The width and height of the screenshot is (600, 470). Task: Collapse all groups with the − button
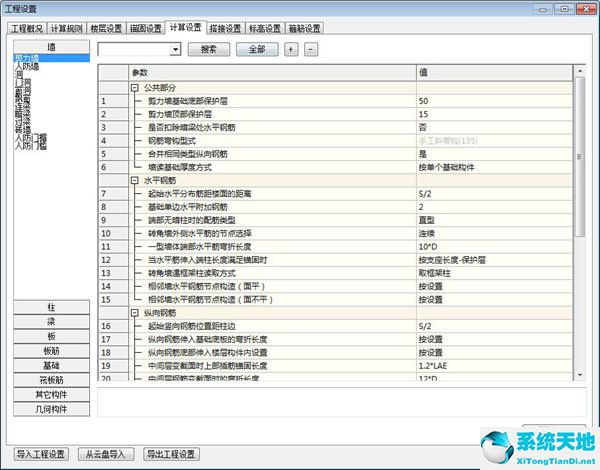click(311, 49)
